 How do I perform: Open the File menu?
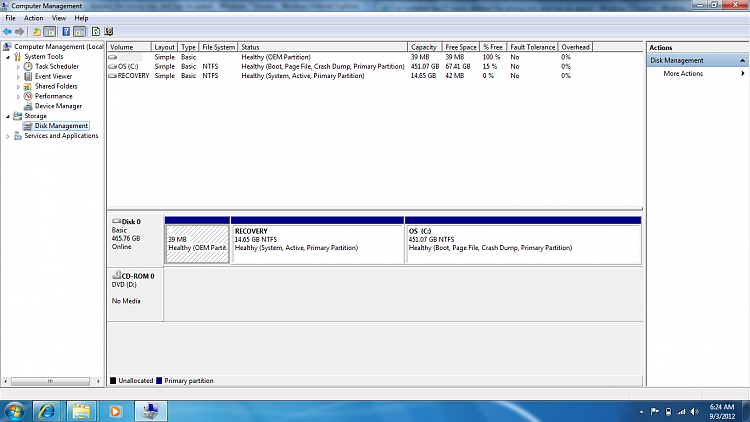point(10,18)
